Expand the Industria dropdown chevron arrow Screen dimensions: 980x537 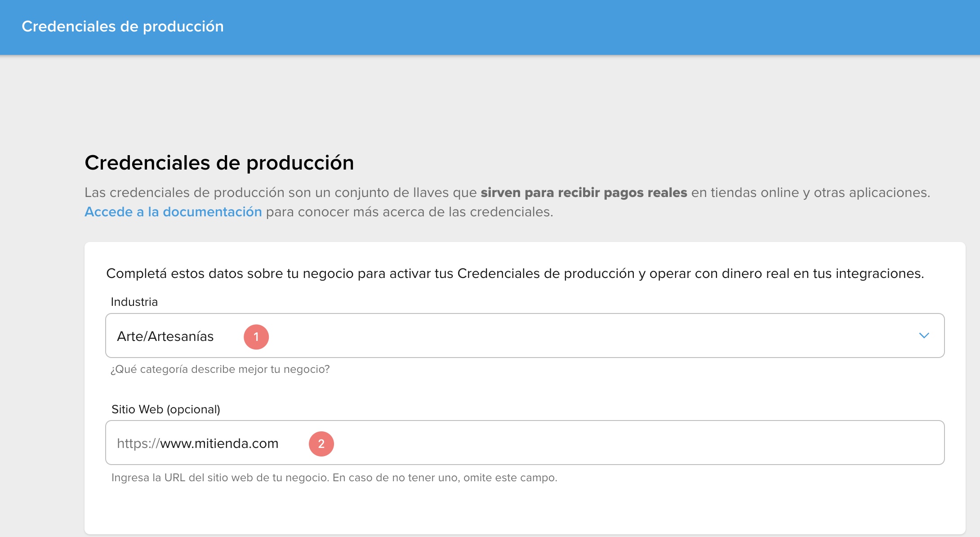tap(924, 336)
